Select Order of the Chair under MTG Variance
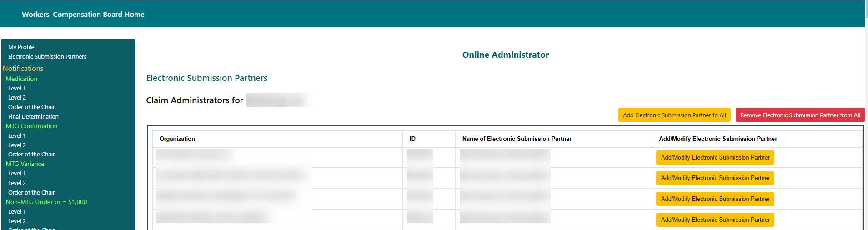 pyautogui.click(x=31, y=193)
